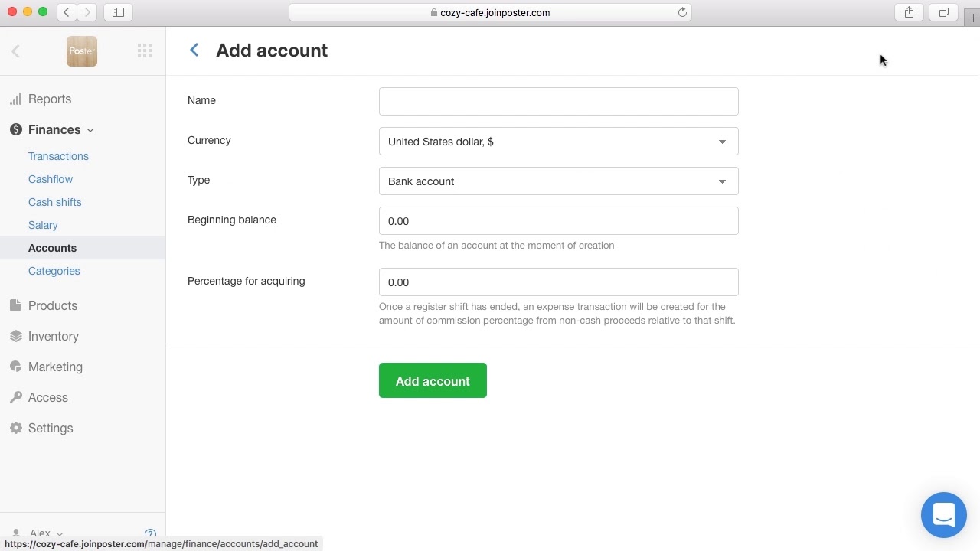Open the app grid icon in sidebar

pos(145,51)
